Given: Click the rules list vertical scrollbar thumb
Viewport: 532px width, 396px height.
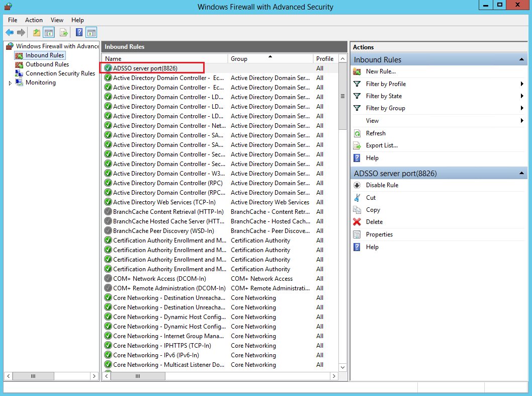Looking at the screenshot, I should point(342,96).
